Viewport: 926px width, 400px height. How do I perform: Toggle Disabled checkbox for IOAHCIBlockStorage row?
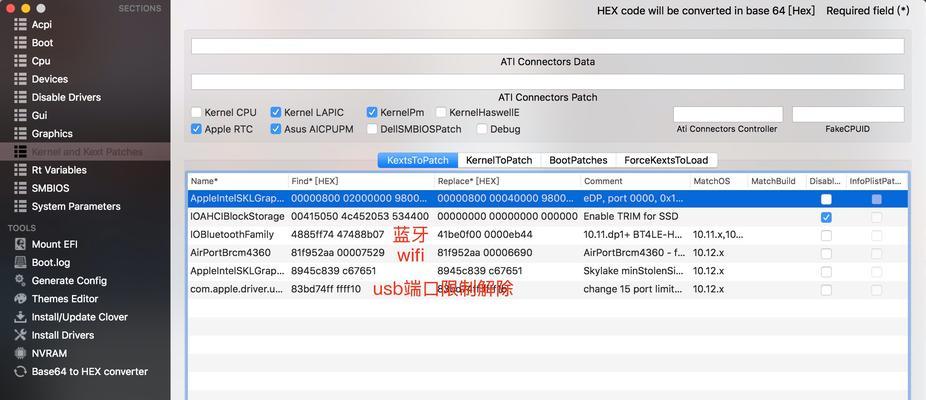(x=826, y=217)
